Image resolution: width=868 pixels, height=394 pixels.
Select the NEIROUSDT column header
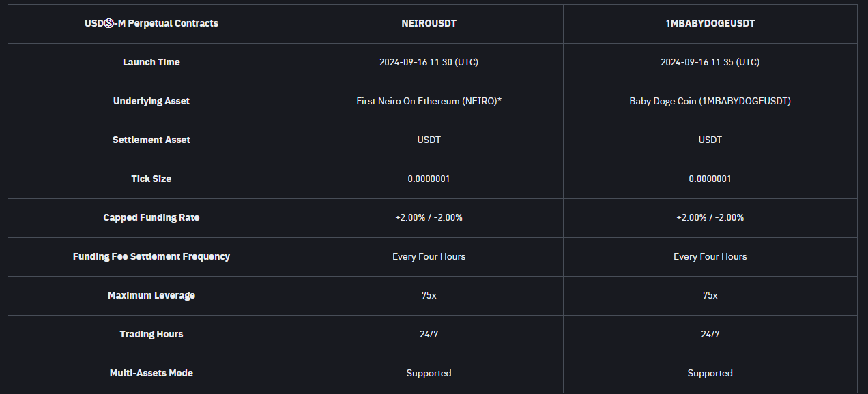429,23
